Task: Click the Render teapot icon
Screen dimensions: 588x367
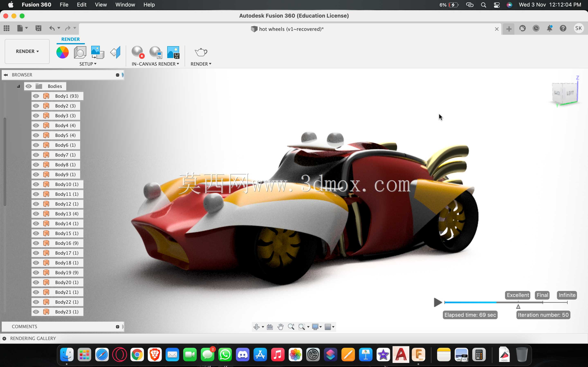Action: coord(201,52)
